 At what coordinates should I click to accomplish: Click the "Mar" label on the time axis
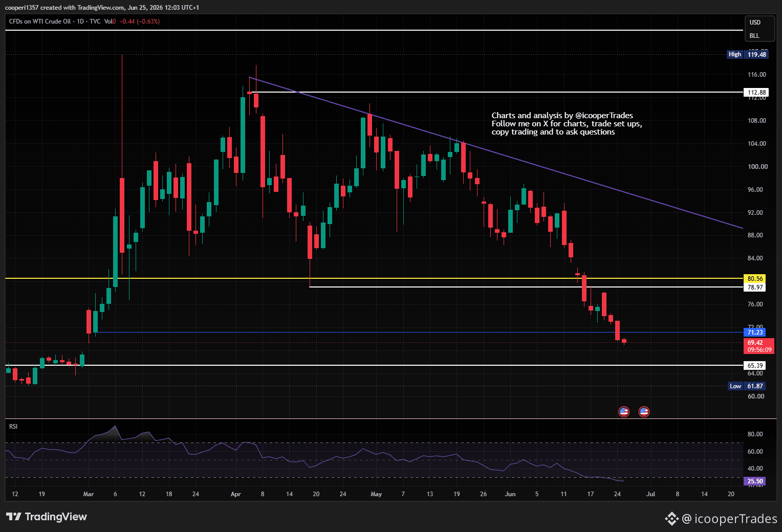(89, 494)
